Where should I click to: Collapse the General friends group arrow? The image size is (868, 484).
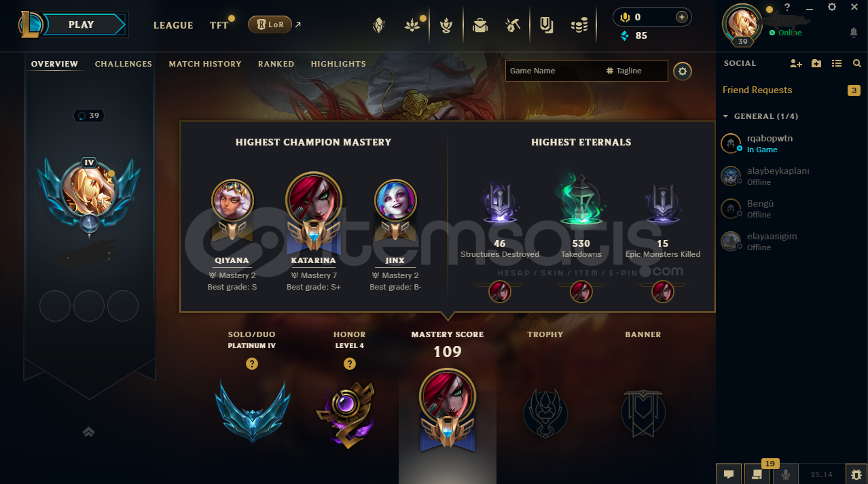pyautogui.click(x=725, y=116)
